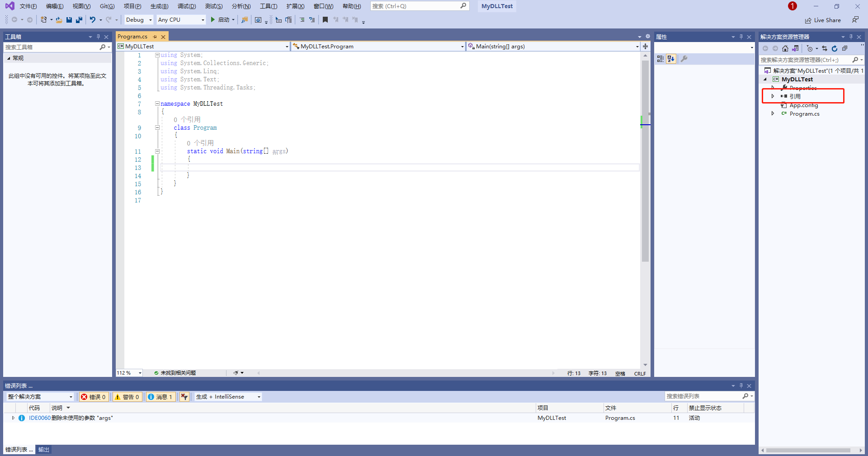The image size is (868, 456).
Task: Click the Split editor window button
Action: point(645,46)
